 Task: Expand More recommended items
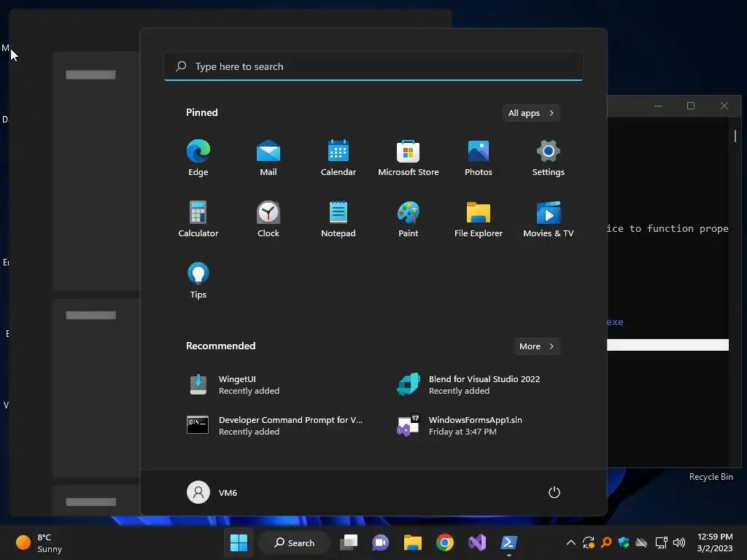coord(536,346)
